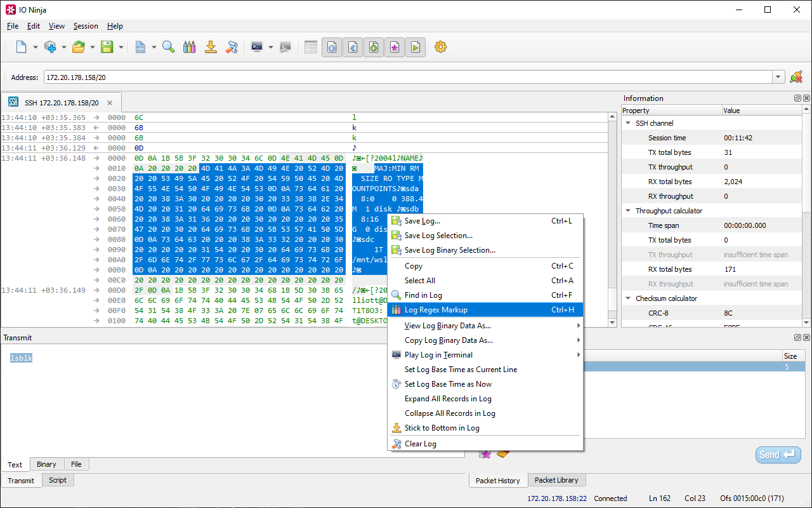Close the SSH 172.20.178.158/20 tab

pyautogui.click(x=110, y=103)
